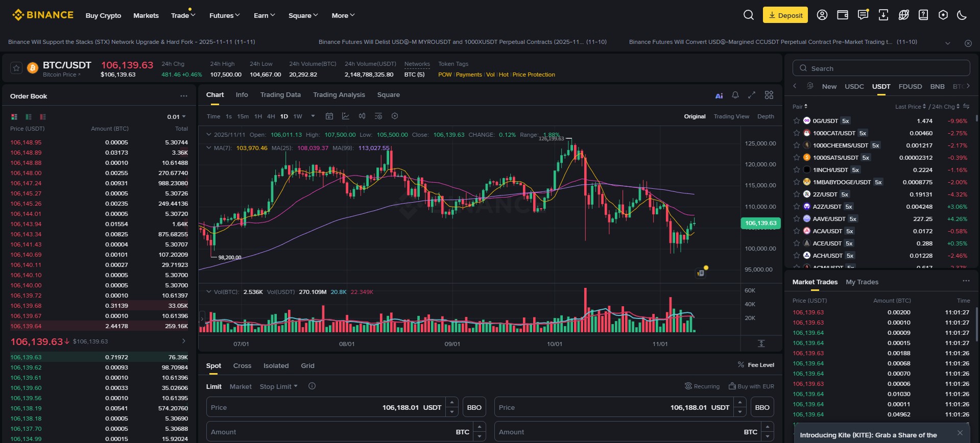Open the multi-chart layout grid icon

click(769, 95)
